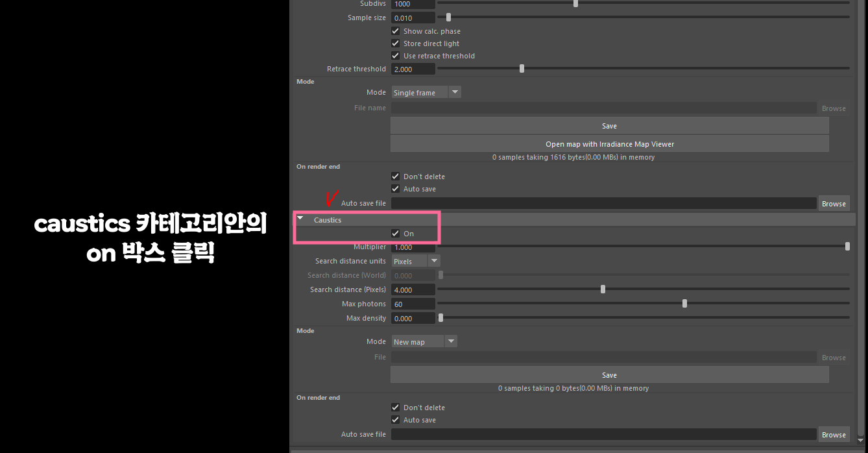Uncheck Show calc. phase
The height and width of the screenshot is (453, 868).
[x=396, y=31]
